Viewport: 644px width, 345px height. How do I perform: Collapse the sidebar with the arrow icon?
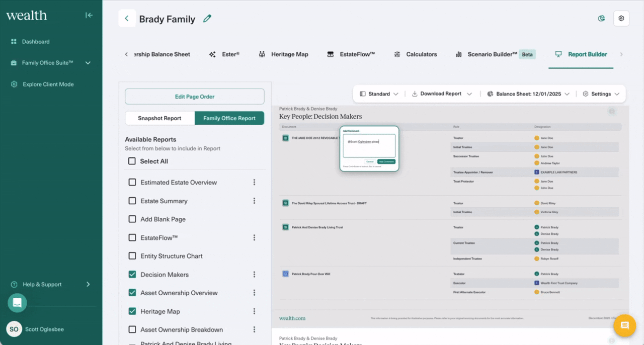pyautogui.click(x=89, y=15)
